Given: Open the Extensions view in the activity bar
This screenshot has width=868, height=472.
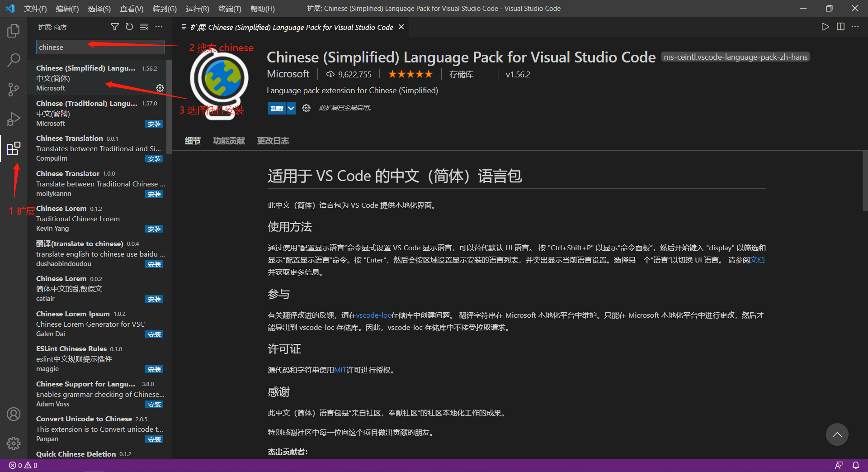Looking at the screenshot, I should coord(14,148).
